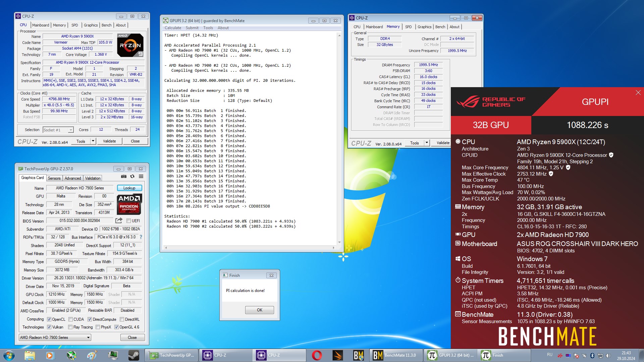Viewport: 644px width, 362px height.
Task: Click the GPUPI vertical scrollbar down arrow
Action: coord(339,242)
